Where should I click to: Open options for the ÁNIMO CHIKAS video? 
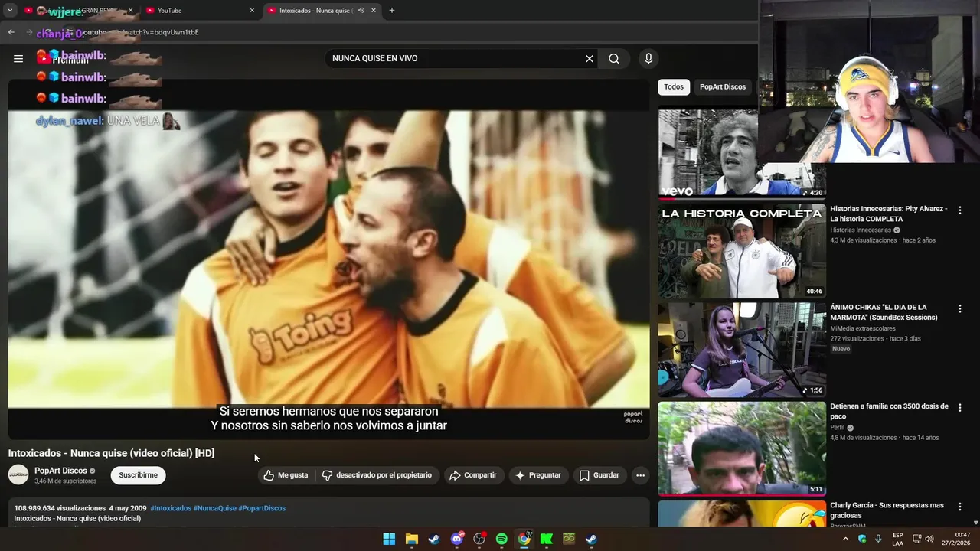tap(960, 308)
